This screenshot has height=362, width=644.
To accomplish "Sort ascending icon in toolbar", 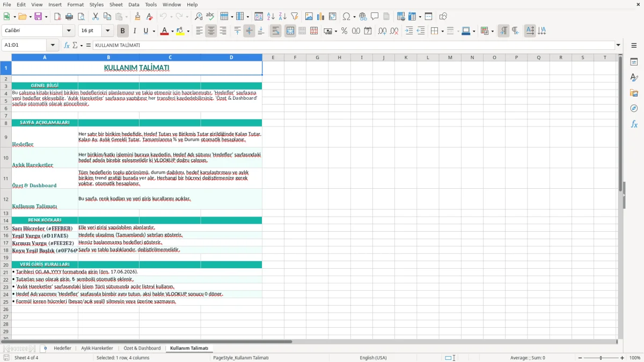I will pyautogui.click(x=271, y=17).
